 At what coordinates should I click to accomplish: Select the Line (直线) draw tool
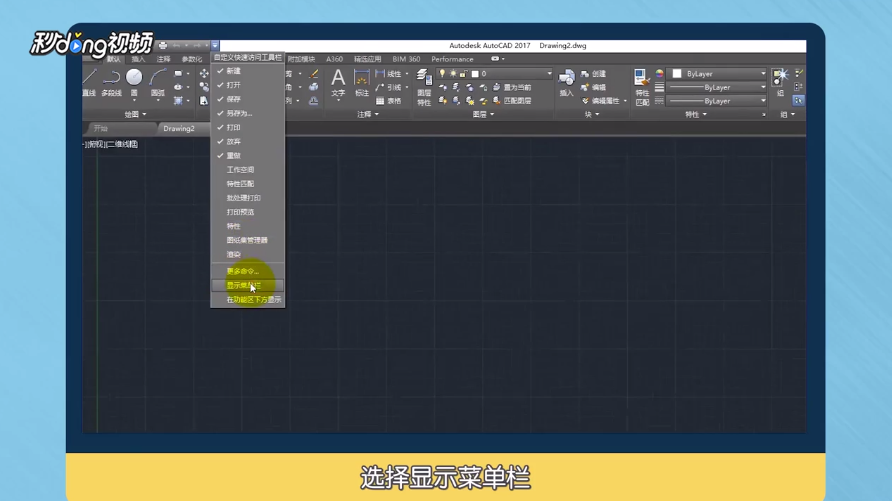[x=89, y=81]
